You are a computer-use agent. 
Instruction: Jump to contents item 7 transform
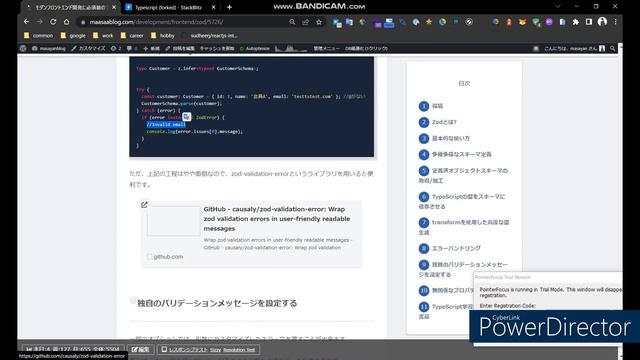click(x=464, y=227)
